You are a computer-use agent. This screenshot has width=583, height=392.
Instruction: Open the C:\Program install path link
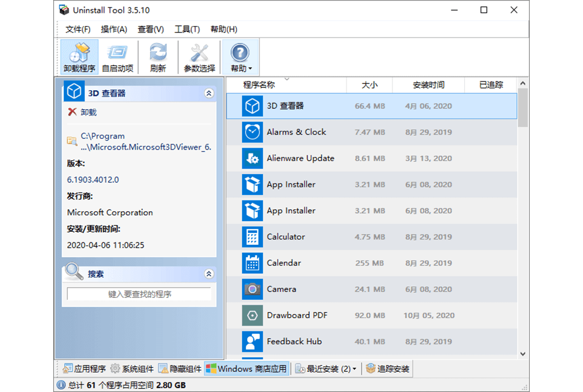[146, 141]
